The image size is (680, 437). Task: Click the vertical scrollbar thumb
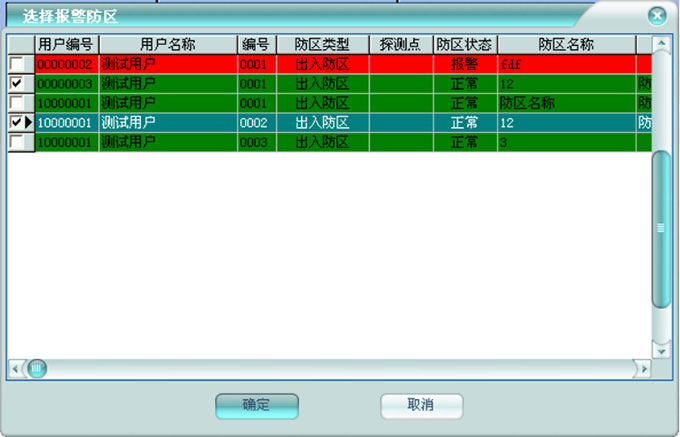coord(659,228)
